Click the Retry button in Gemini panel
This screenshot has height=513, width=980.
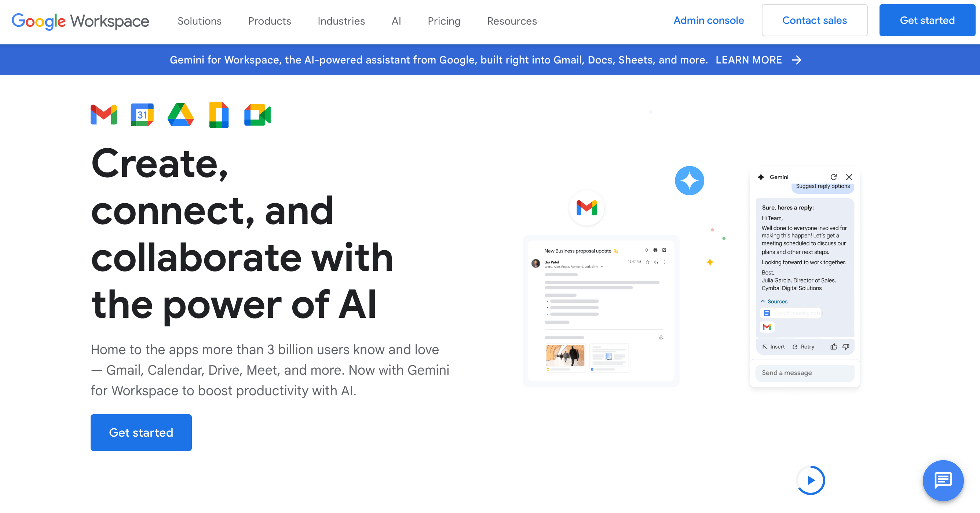(x=803, y=347)
